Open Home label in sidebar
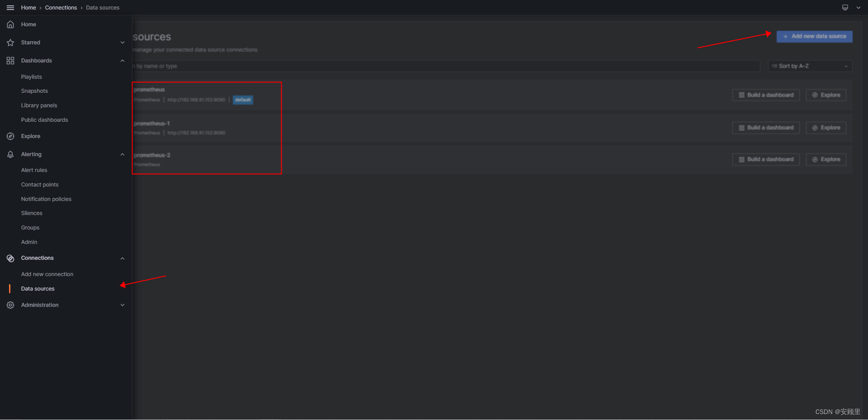 click(x=28, y=24)
